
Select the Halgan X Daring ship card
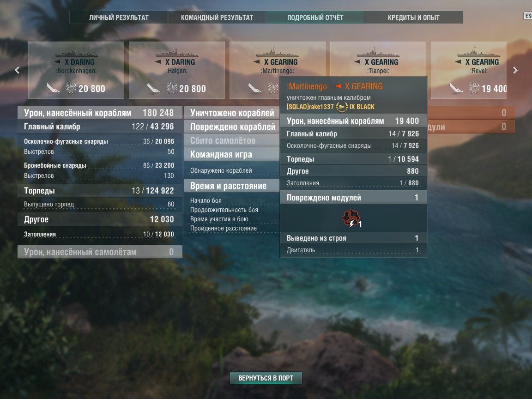177,70
